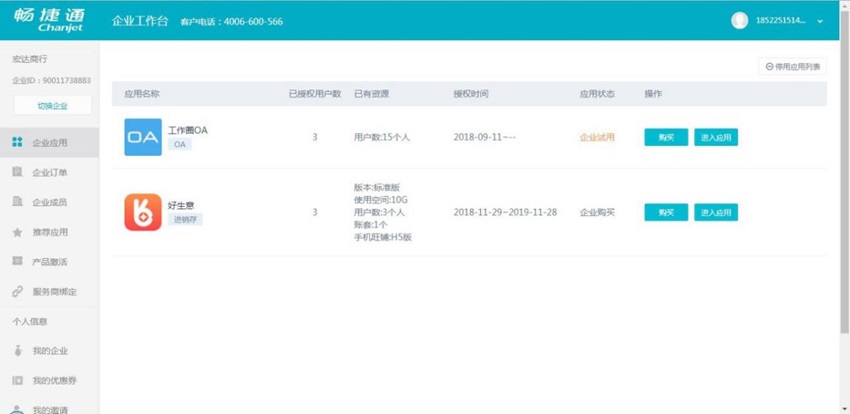
Task: Open 推荐应用 menu item
Action: coord(49,232)
